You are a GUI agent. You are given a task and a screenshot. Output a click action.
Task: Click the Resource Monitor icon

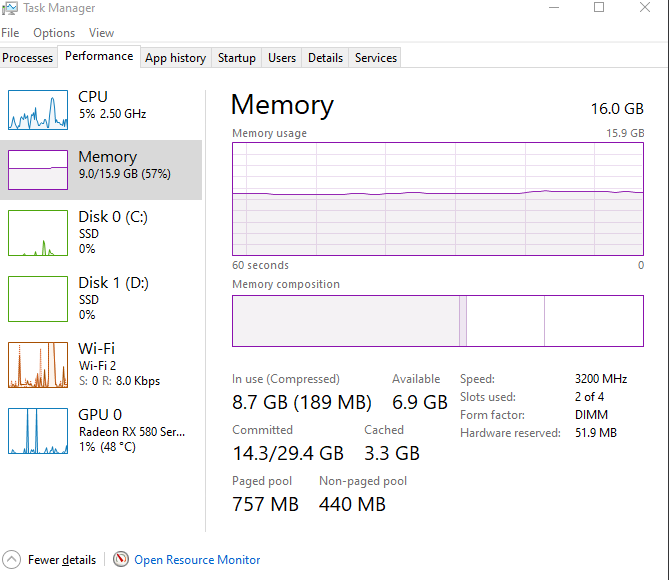[121, 560]
